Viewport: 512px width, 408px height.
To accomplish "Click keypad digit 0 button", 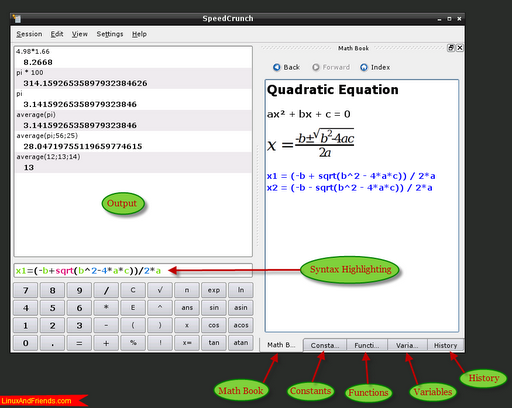I will [26, 343].
